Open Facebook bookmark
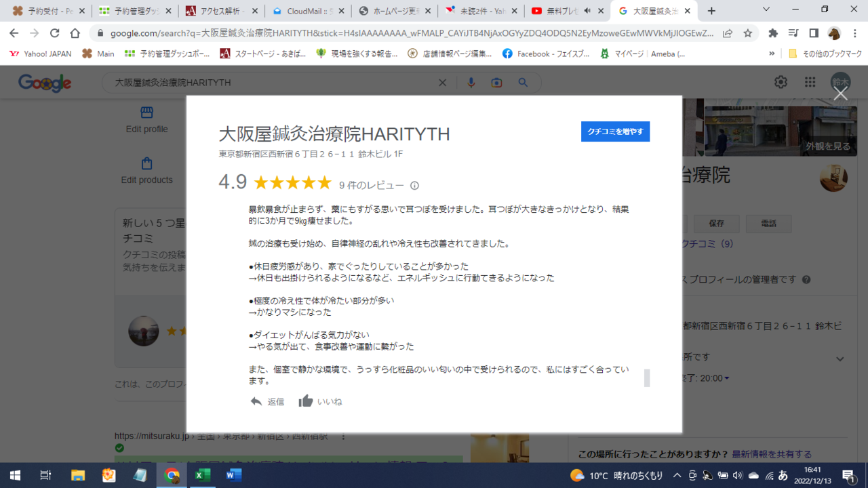The image size is (868, 488). coord(547,54)
